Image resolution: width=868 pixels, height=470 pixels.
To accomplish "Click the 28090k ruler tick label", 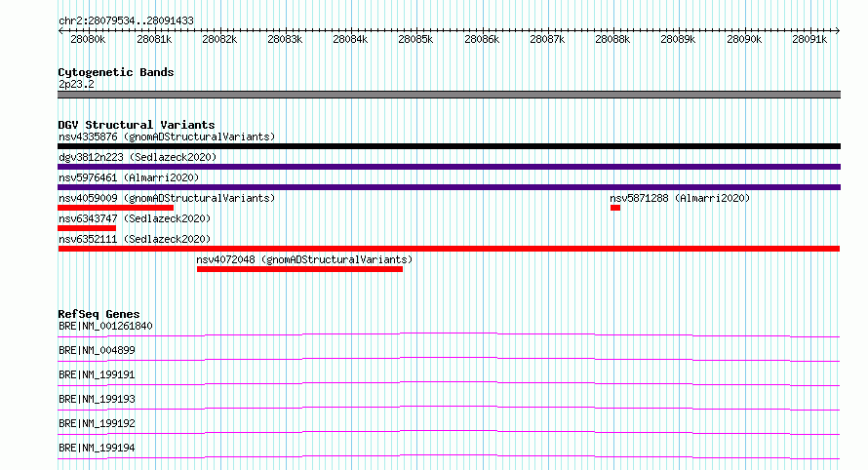I will click(x=744, y=39).
